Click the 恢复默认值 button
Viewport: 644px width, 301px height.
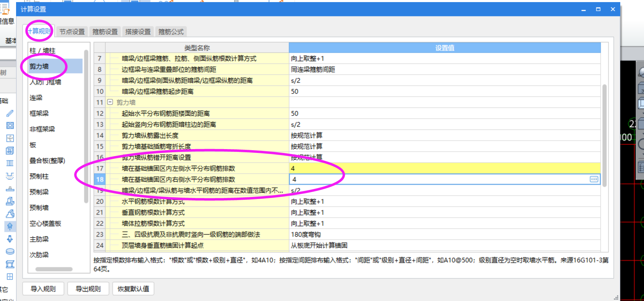point(133,289)
